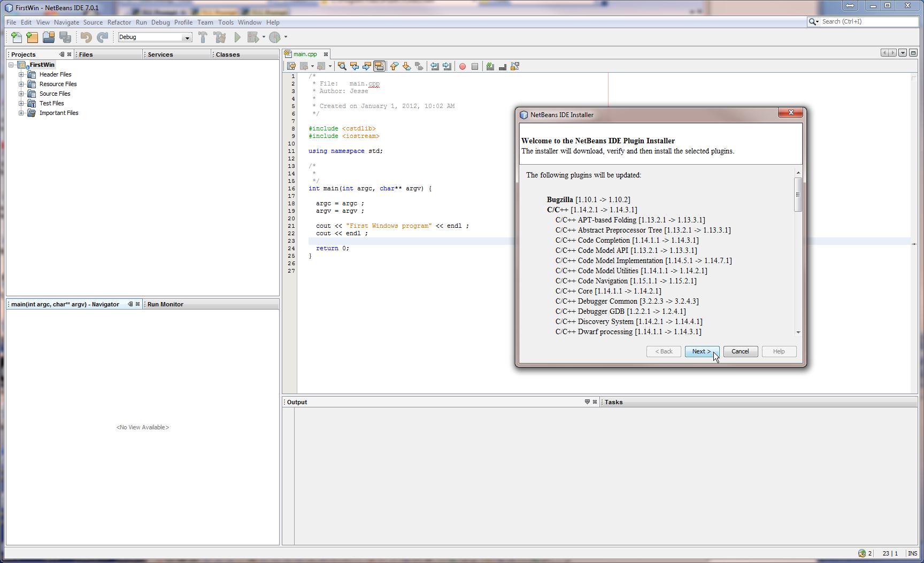Image resolution: width=924 pixels, height=563 pixels.
Task: Show editor opened documents list dropdown
Action: pyautogui.click(x=903, y=52)
